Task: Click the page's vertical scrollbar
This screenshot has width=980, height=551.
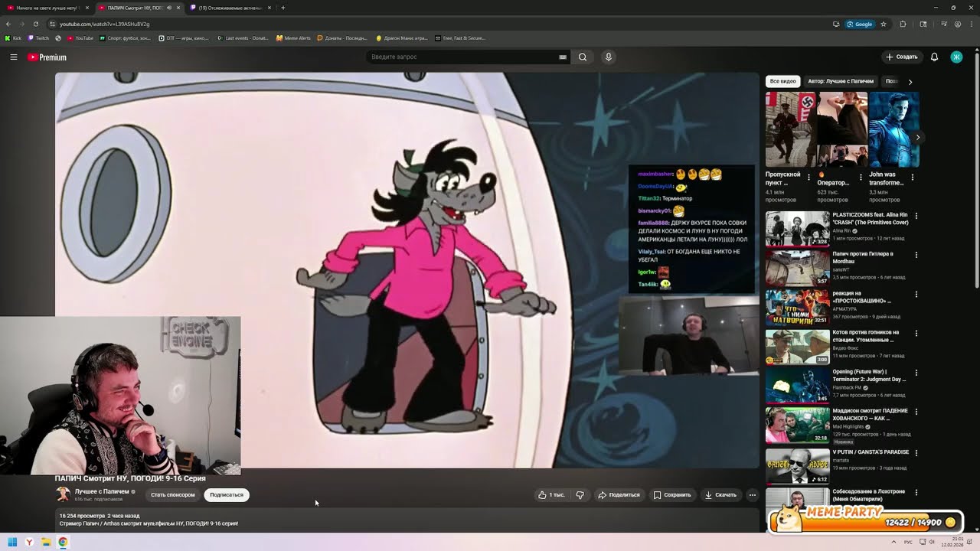Action: point(976,168)
